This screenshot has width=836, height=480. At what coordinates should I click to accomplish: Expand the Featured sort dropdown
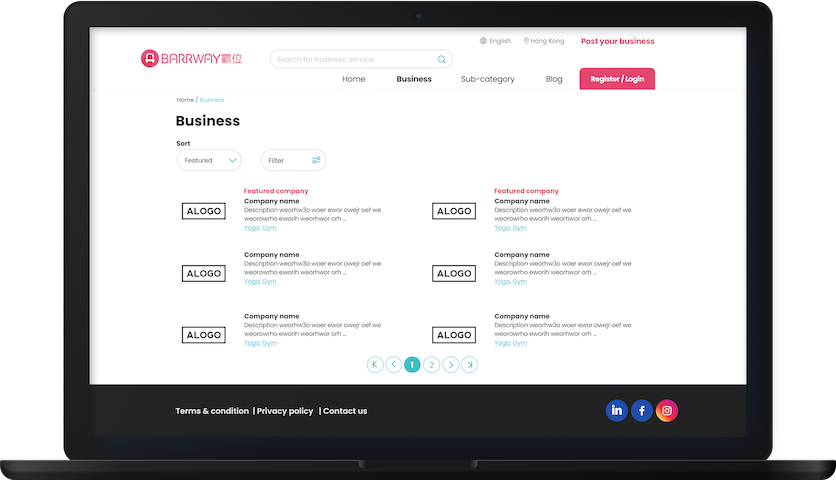click(209, 160)
